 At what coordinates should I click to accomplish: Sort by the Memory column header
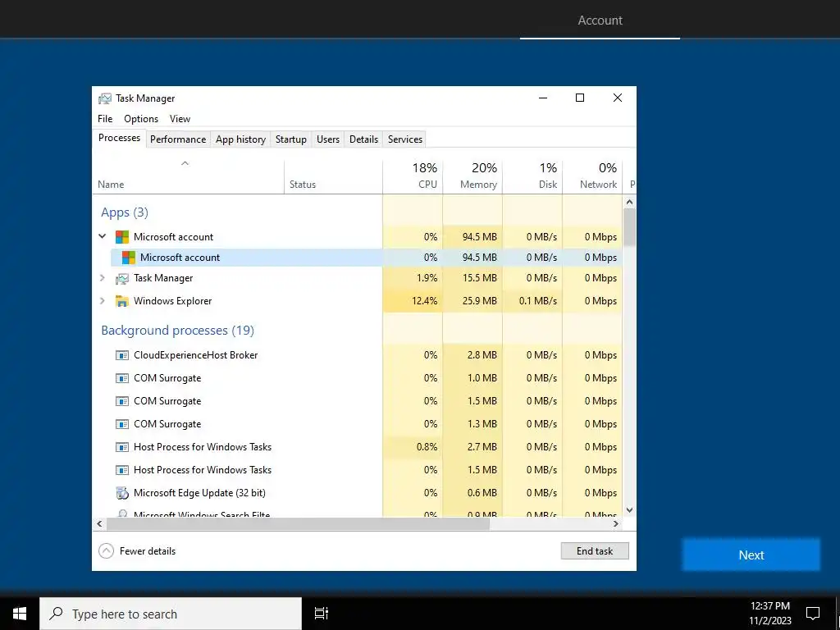coord(472,177)
